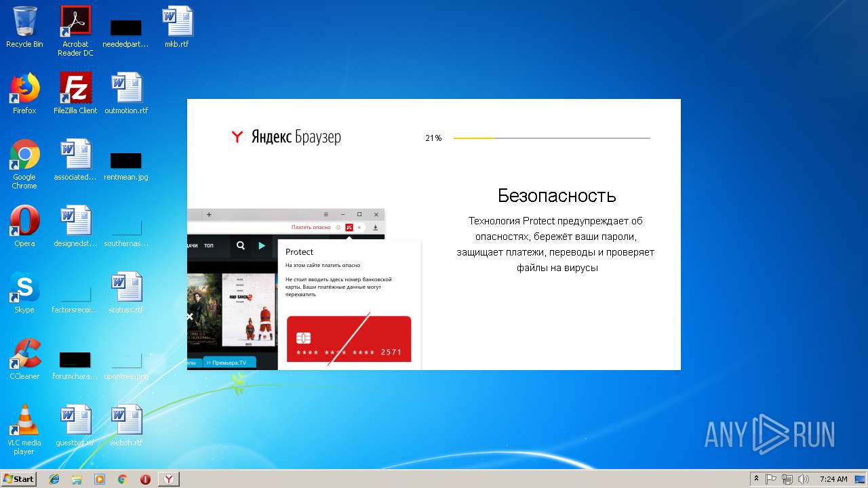Select the mkb.rtf document icon

(x=177, y=27)
